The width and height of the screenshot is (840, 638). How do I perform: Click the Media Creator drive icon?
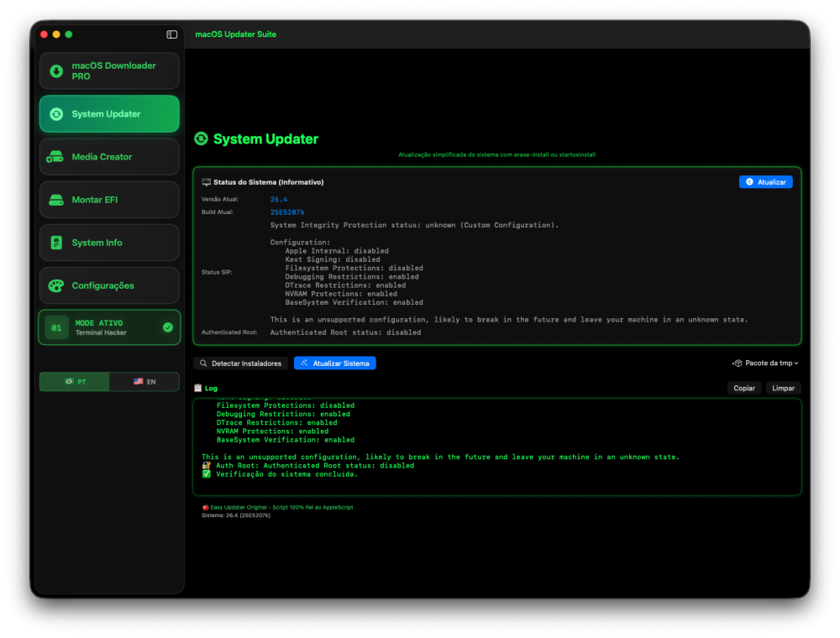[x=55, y=157]
